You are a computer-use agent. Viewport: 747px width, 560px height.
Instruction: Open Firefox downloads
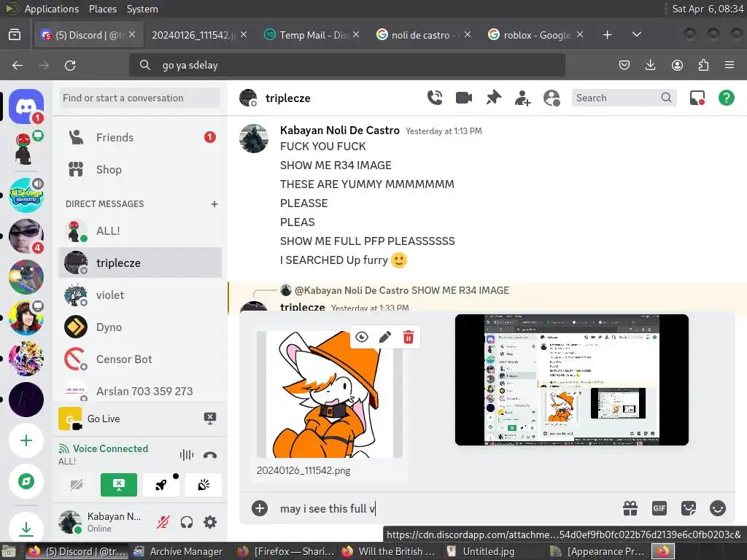coord(650,65)
